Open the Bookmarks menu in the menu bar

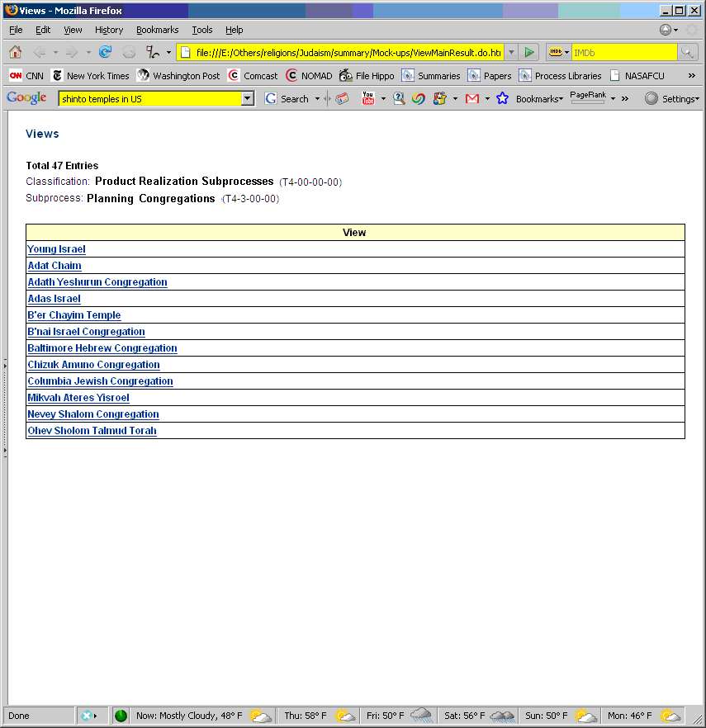(x=158, y=30)
